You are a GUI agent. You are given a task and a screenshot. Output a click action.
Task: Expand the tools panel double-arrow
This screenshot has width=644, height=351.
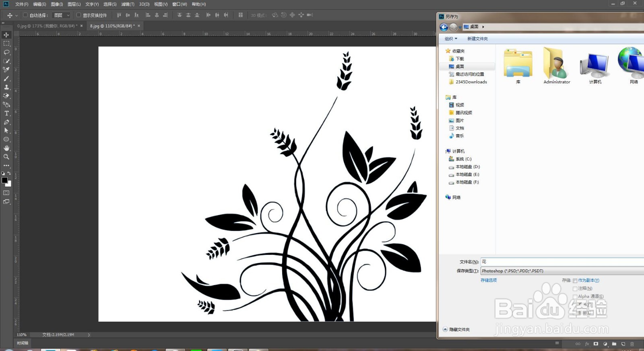(x=3, y=23)
